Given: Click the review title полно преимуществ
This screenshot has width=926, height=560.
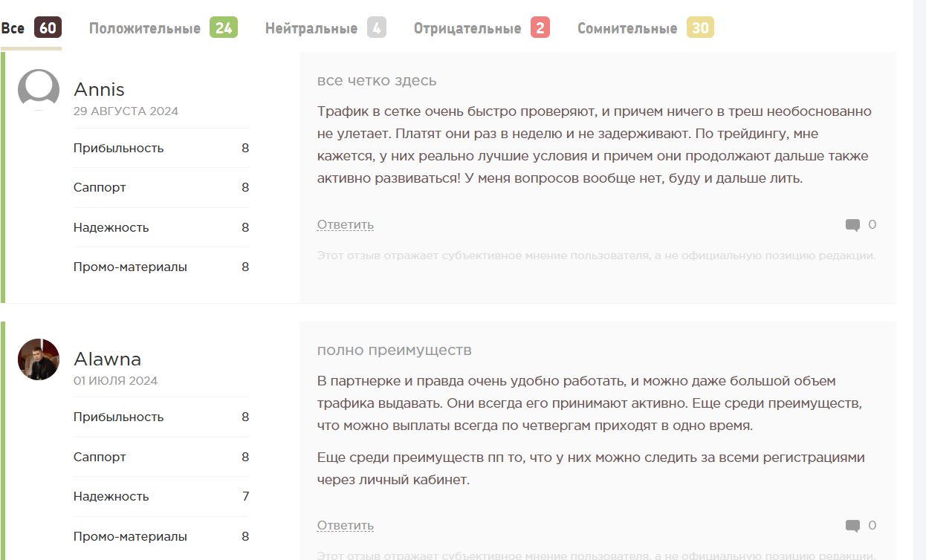Looking at the screenshot, I should pyautogui.click(x=395, y=351).
